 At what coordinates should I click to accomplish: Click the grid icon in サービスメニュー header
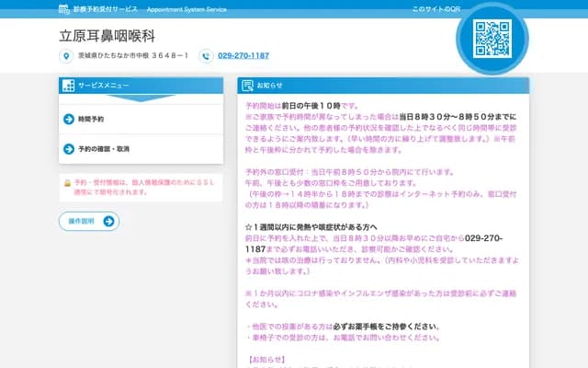[68, 86]
